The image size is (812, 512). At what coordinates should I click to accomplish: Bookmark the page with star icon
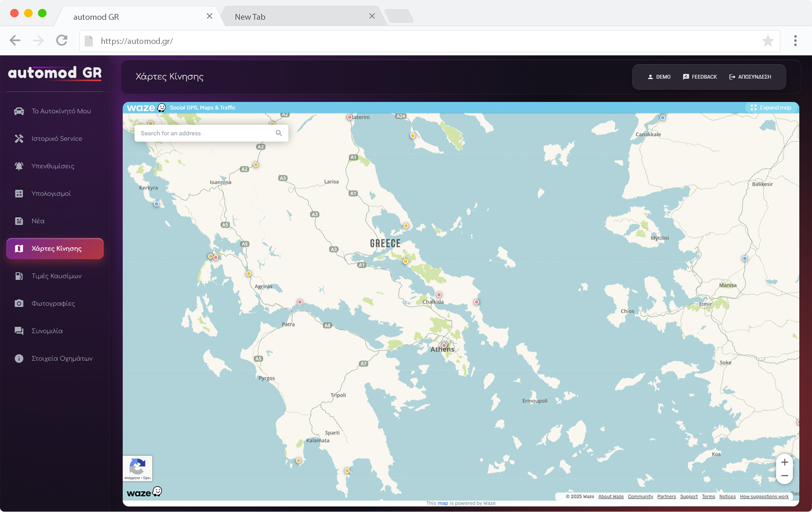coord(768,41)
